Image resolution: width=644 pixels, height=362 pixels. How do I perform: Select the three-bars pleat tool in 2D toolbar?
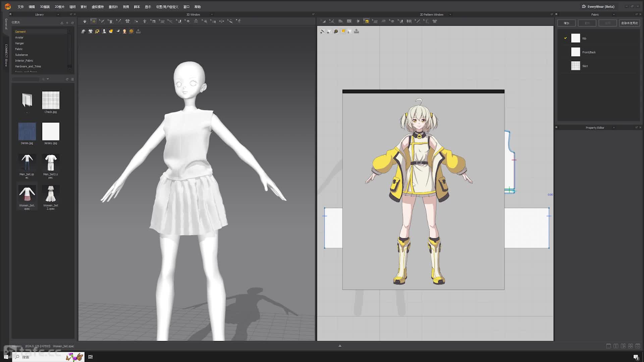[x=409, y=21]
